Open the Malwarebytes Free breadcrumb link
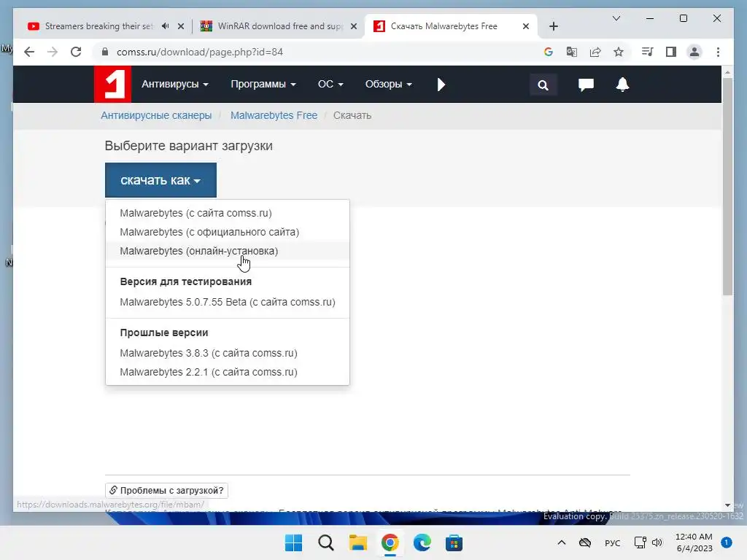Viewport: 747px width, 560px height. [274, 115]
